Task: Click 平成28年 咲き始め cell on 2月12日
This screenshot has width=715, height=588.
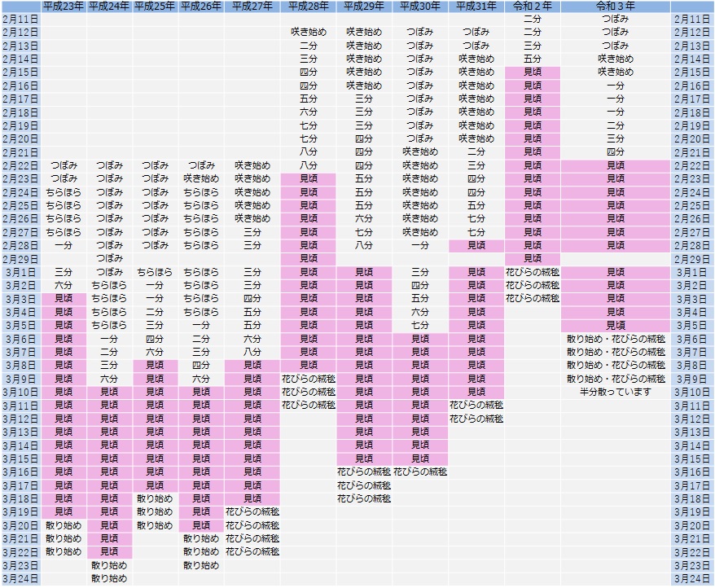Action: (308, 33)
